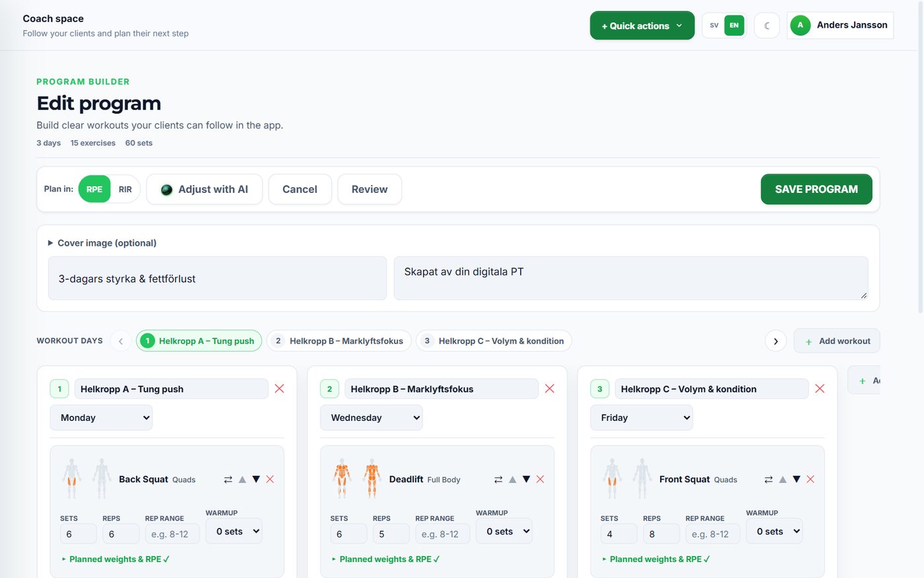The width and height of the screenshot is (924, 578).
Task: Edit the Back Squat rep range field
Action: pos(172,534)
